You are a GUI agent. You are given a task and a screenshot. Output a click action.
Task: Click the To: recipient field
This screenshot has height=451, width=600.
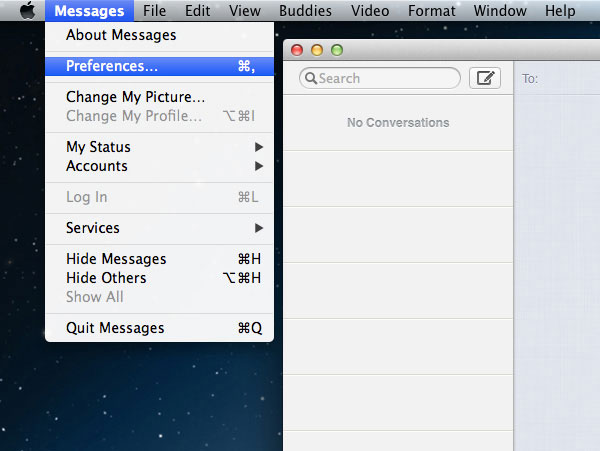pyautogui.click(x=557, y=78)
